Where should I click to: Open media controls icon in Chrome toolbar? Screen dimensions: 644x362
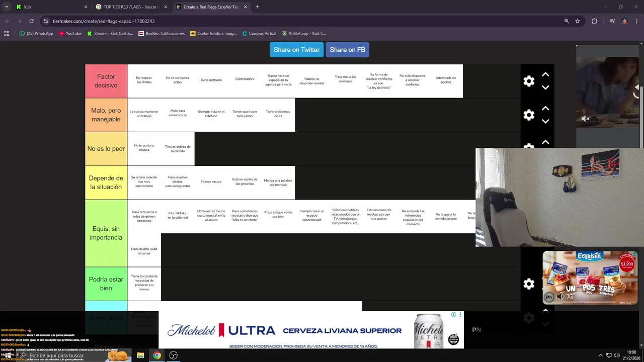pyautogui.click(x=612, y=21)
